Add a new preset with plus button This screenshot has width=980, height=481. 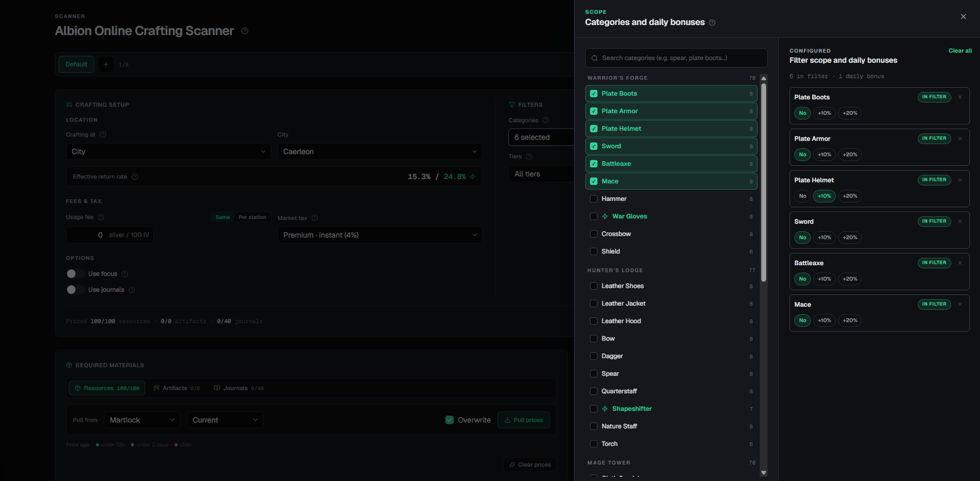106,64
